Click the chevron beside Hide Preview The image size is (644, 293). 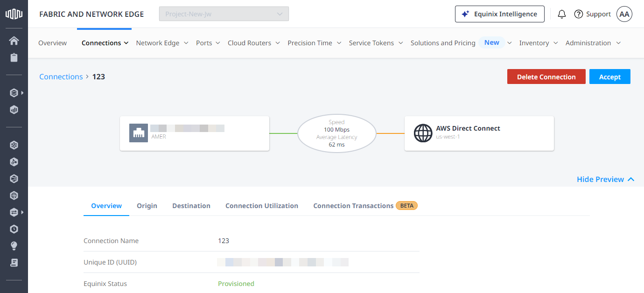tap(631, 179)
